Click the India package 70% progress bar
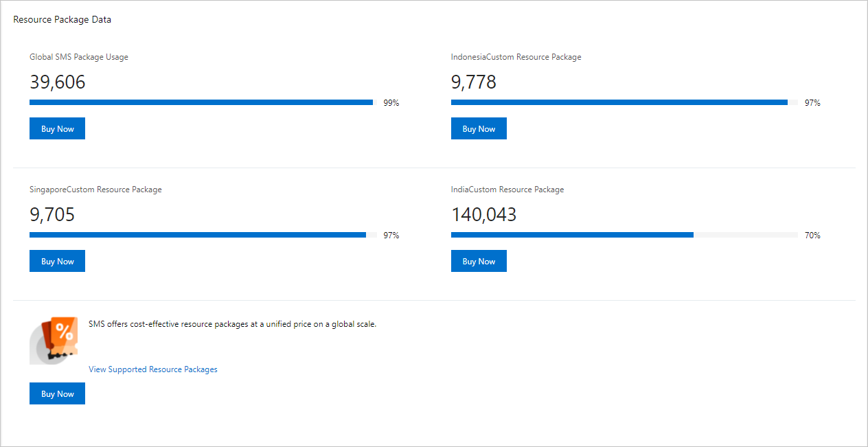 coord(624,235)
